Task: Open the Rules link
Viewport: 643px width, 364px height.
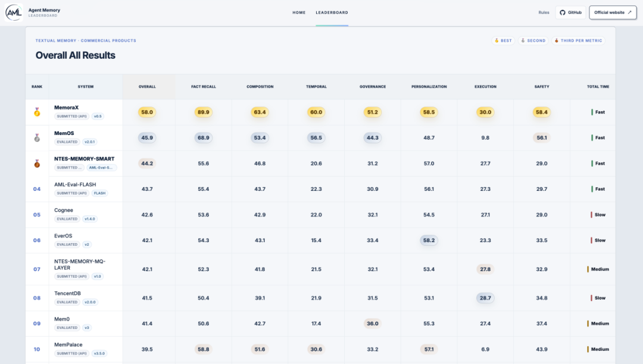Action: tap(544, 12)
